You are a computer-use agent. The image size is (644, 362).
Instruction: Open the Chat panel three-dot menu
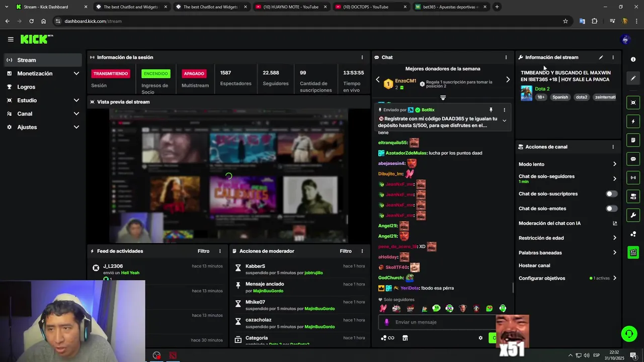pyautogui.click(x=506, y=57)
